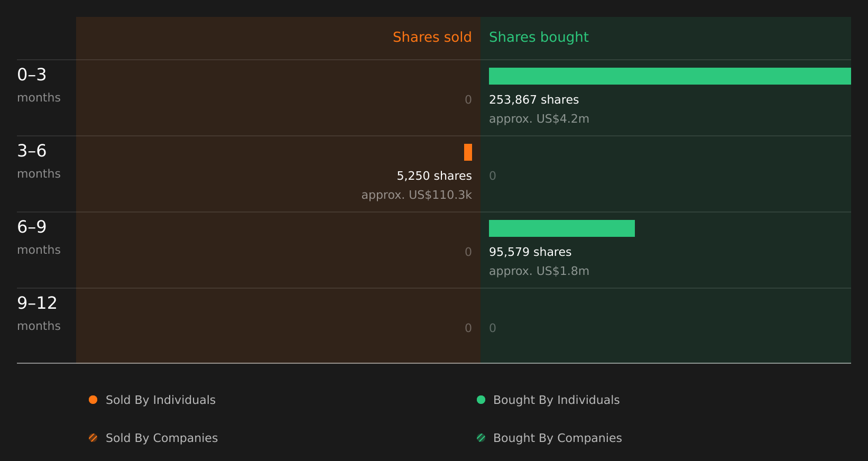Click the Shares sold column header
Screen dimensions: 868x461
point(432,37)
